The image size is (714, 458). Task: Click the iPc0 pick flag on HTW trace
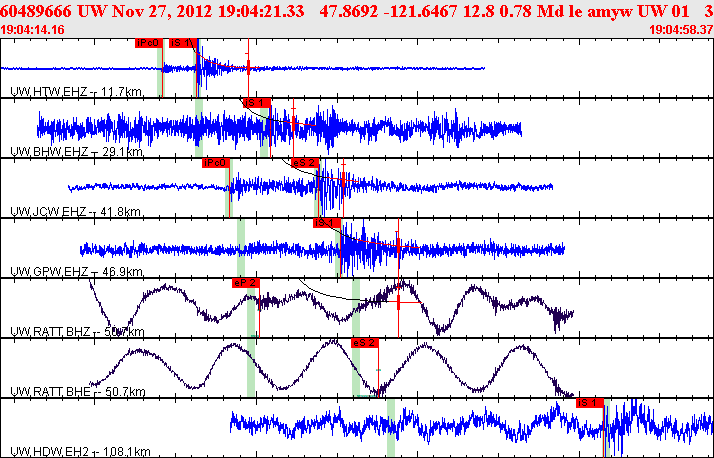tap(149, 43)
